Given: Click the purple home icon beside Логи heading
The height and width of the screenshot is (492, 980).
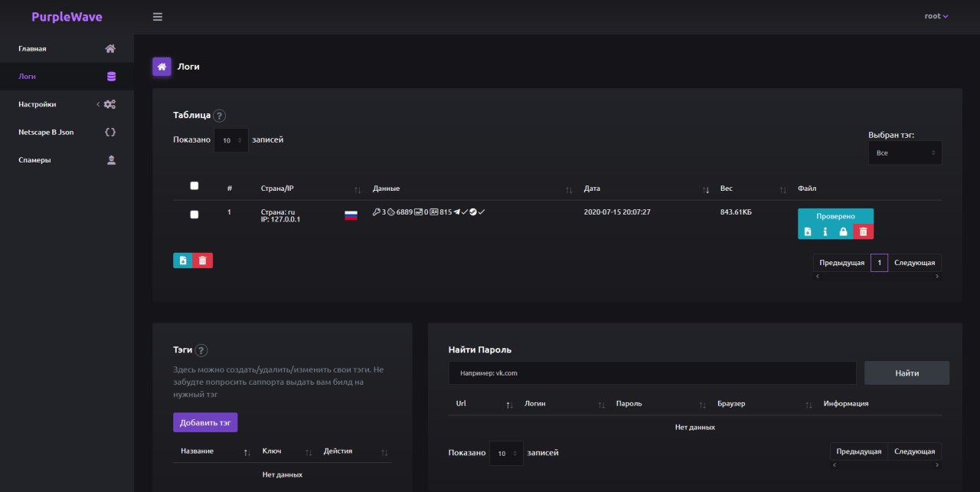Looking at the screenshot, I should pyautogui.click(x=162, y=67).
